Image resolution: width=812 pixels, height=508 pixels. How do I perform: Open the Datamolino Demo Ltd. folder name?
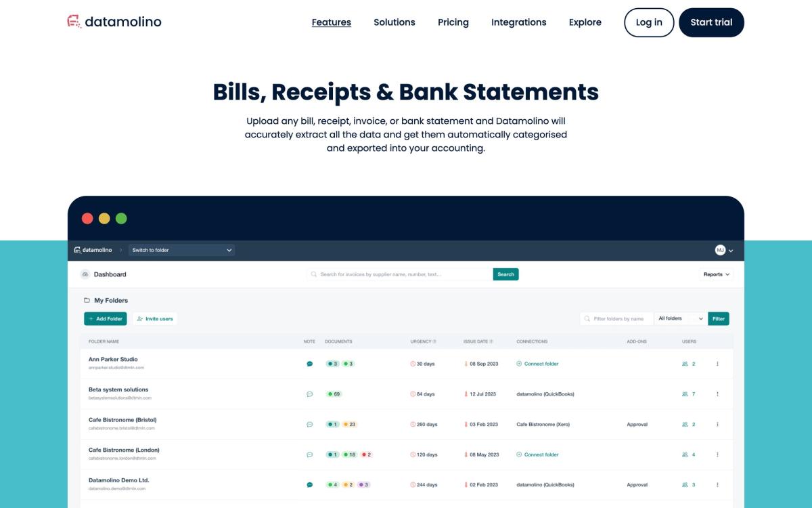119,480
